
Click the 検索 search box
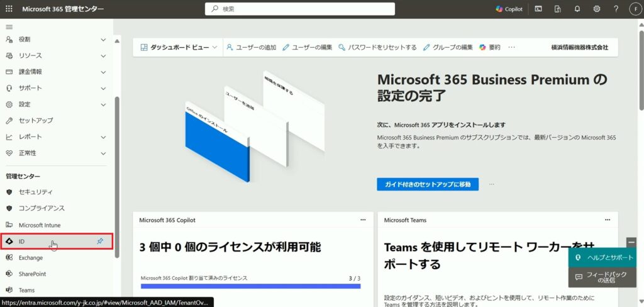pyautogui.click(x=300, y=9)
